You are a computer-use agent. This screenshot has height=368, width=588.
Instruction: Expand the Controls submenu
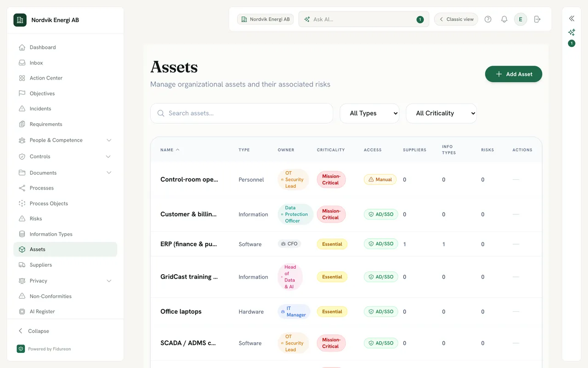tap(109, 156)
